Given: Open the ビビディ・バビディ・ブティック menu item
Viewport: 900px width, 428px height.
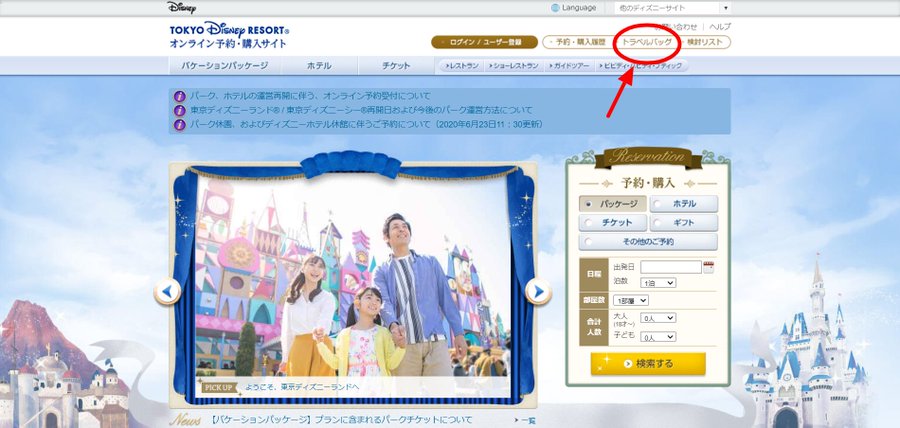Looking at the screenshot, I should click(x=641, y=66).
